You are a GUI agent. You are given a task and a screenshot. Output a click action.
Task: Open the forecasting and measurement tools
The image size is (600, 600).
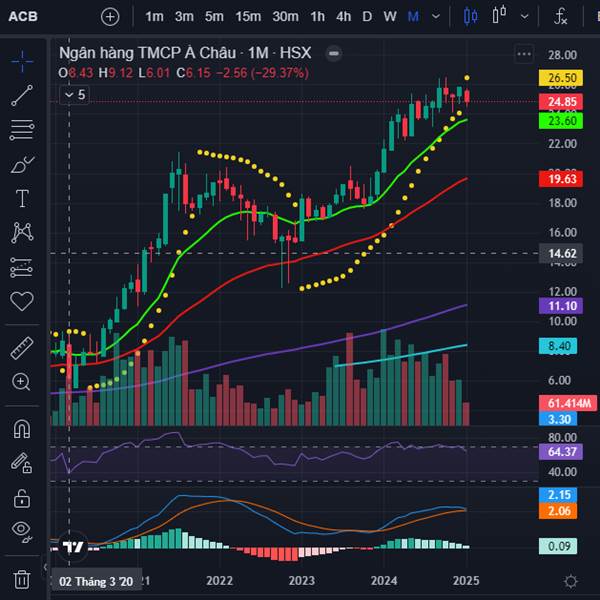(x=22, y=267)
